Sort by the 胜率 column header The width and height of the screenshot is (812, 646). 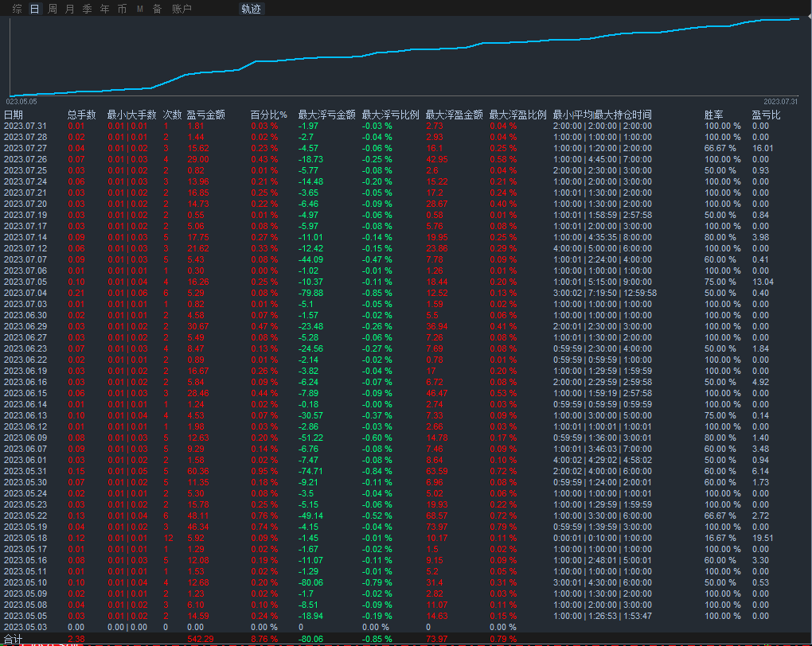[x=713, y=115]
